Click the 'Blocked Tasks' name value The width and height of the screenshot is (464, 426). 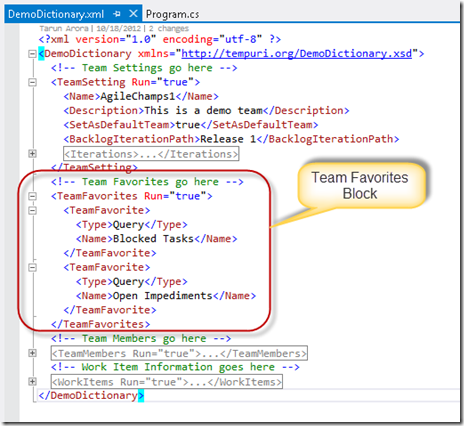coord(153,239)
